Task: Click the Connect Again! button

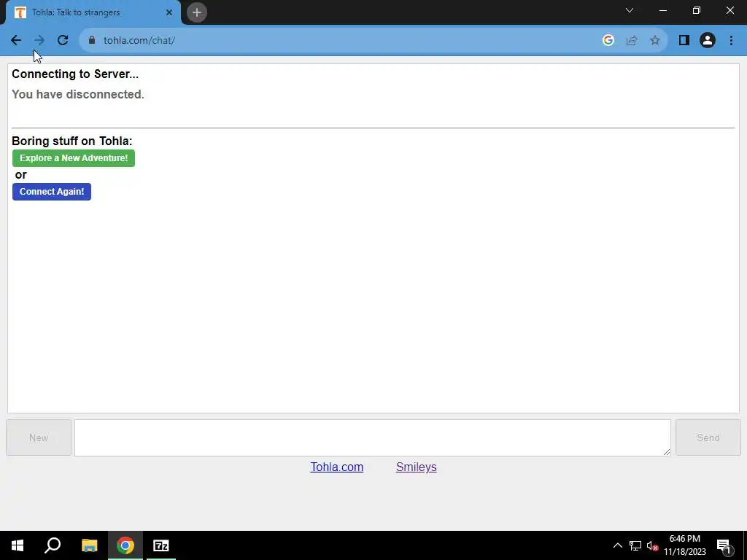Action: click(52, 192)
